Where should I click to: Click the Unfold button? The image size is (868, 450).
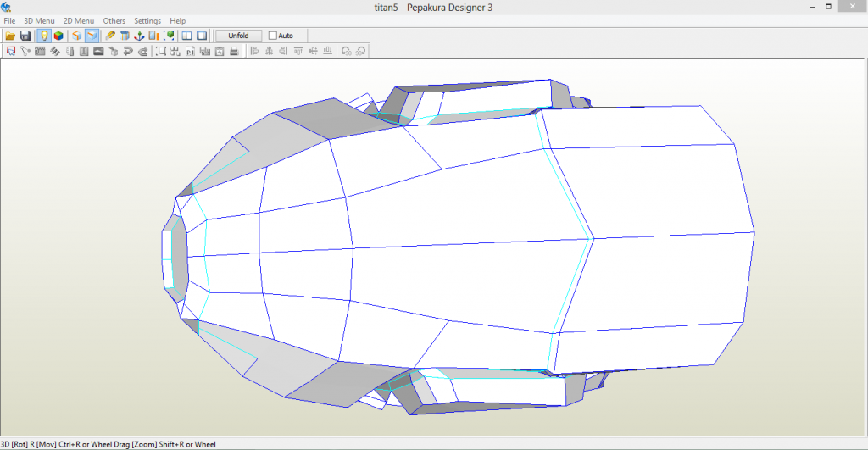point(238,36)
